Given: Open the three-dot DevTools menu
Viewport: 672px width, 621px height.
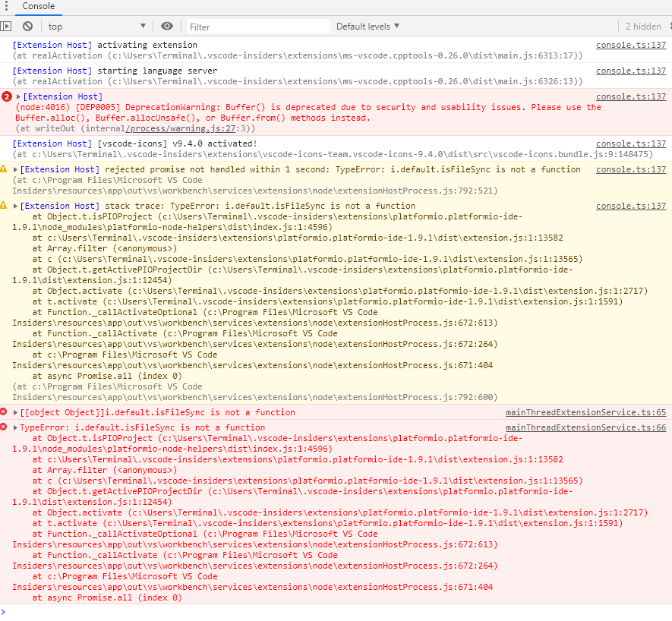Looking at the screenshot, I should pyautogui.click(x=6, y=6).
